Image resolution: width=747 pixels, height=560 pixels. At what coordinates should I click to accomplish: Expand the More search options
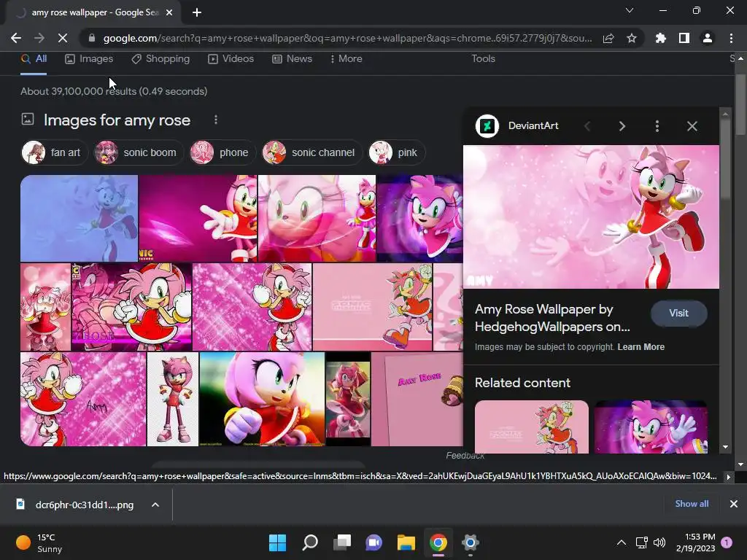pyautogui.click(x=347, y=58)
